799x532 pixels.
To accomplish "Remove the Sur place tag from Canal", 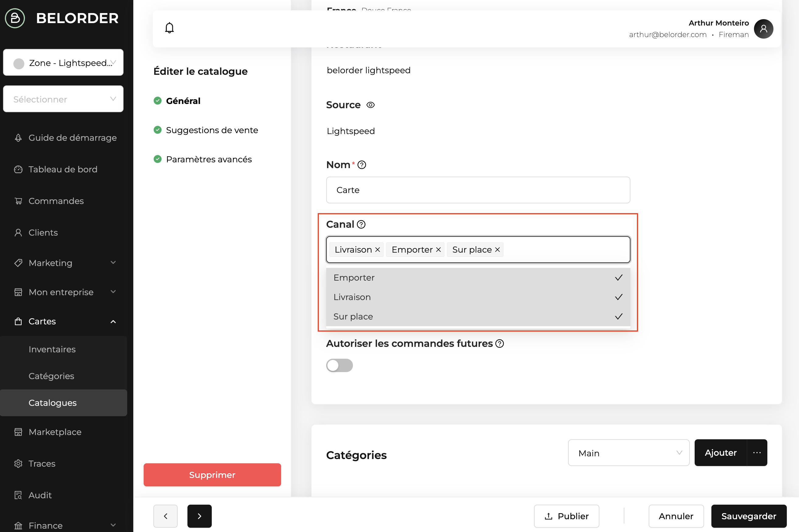I will pos(497,250).
